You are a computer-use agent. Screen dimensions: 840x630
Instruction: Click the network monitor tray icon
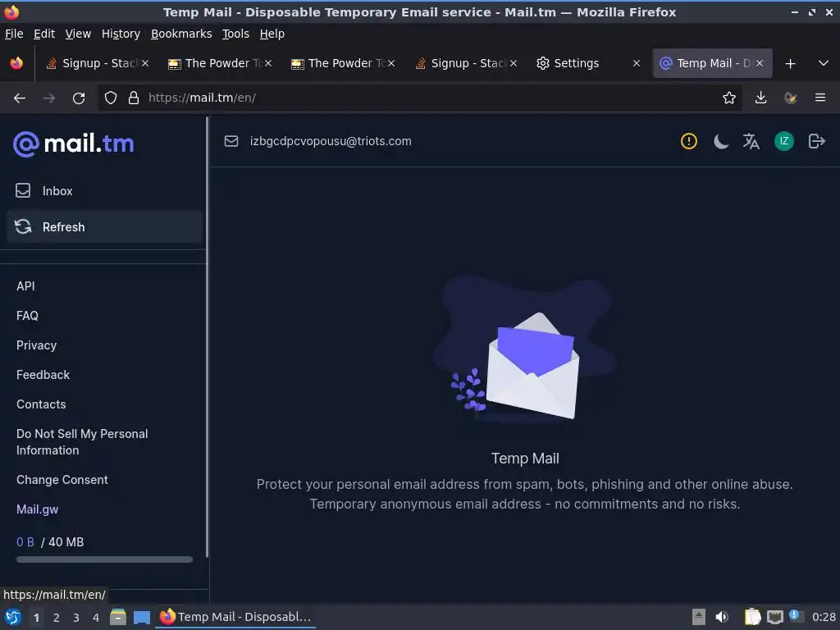(x=774, y=617)
